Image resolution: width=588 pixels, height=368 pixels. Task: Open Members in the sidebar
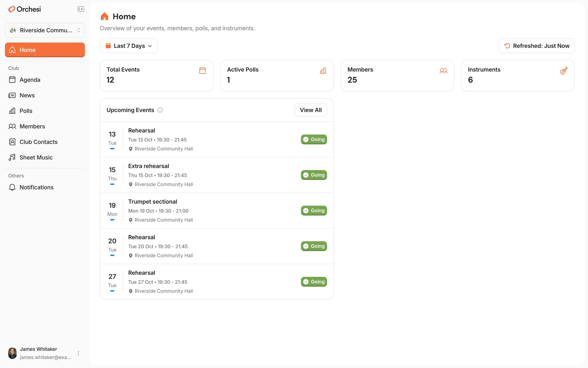tap(45, 126)
